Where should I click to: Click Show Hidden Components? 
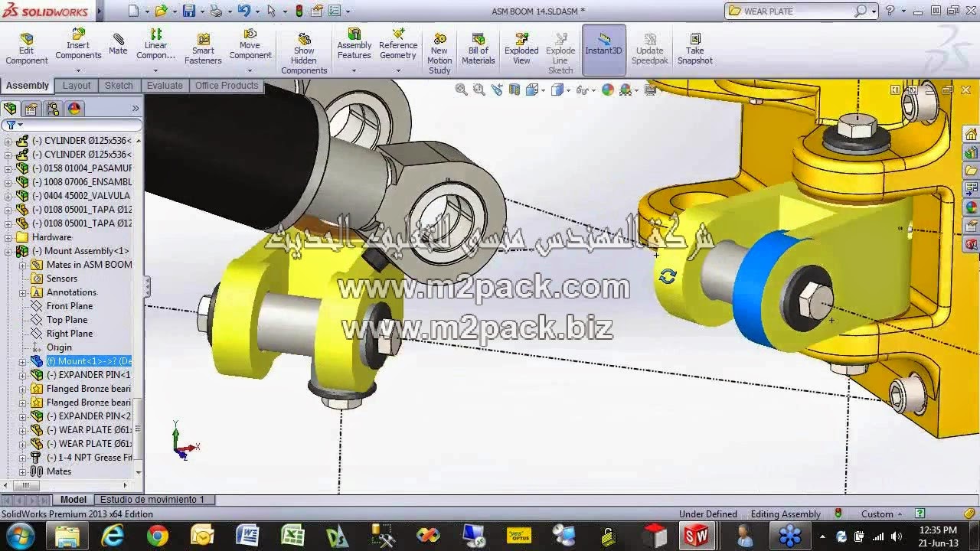click(304, 54)
